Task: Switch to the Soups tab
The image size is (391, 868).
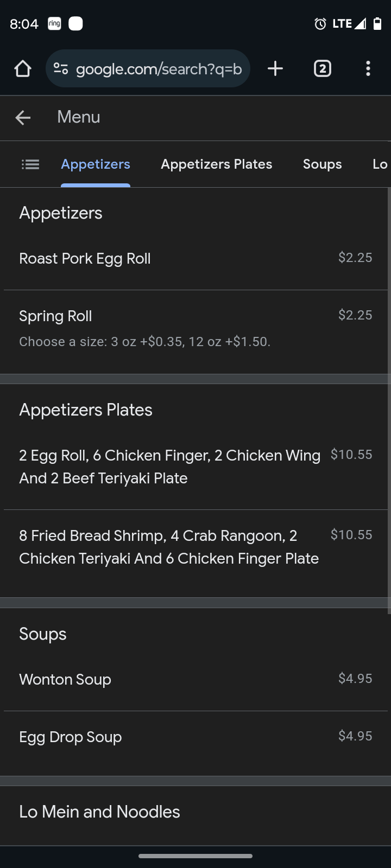Action: pos(322,164)
